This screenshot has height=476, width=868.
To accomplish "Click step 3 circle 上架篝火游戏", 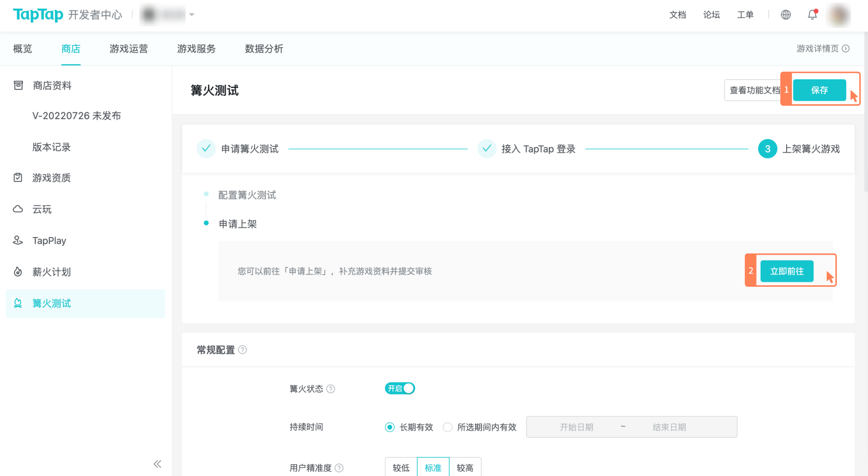I will [x=767, y=149].
